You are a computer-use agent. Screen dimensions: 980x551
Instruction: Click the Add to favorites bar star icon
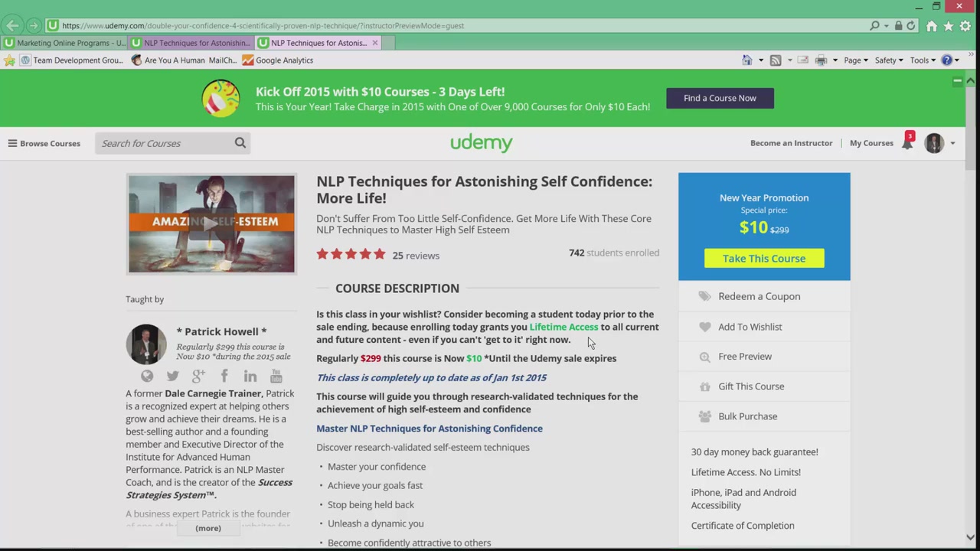(x=9, y=60)
